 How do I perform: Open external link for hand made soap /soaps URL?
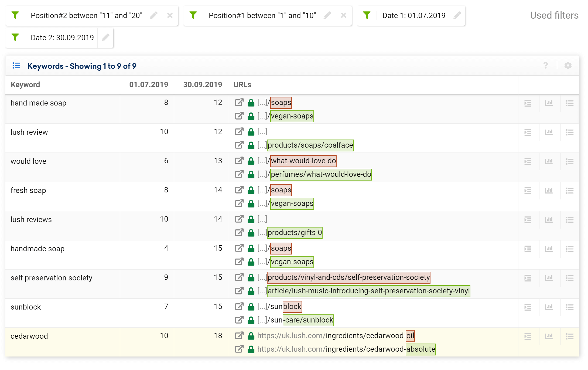pos(239,103)
